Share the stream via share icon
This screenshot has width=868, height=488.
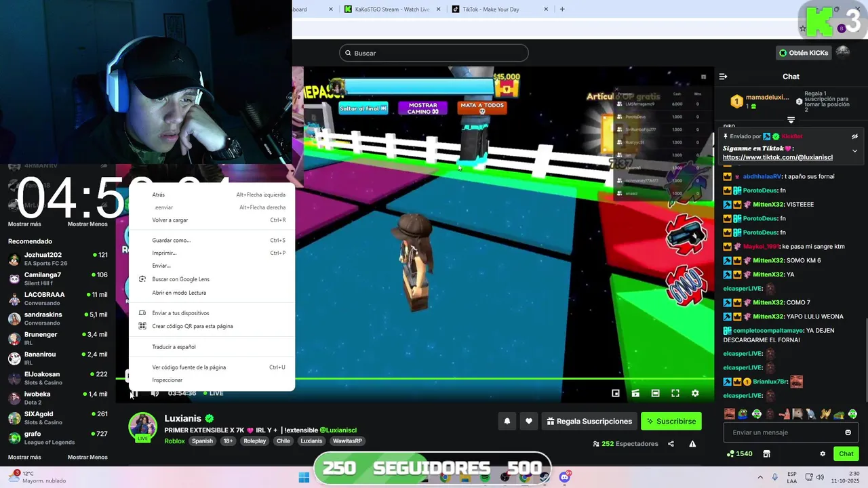click(671, 444)
